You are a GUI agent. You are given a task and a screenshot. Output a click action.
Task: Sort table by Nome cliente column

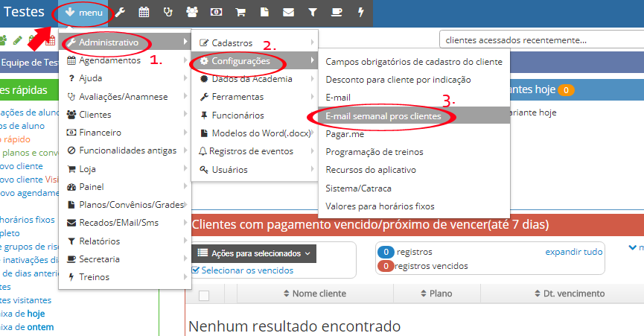(319, 294)
